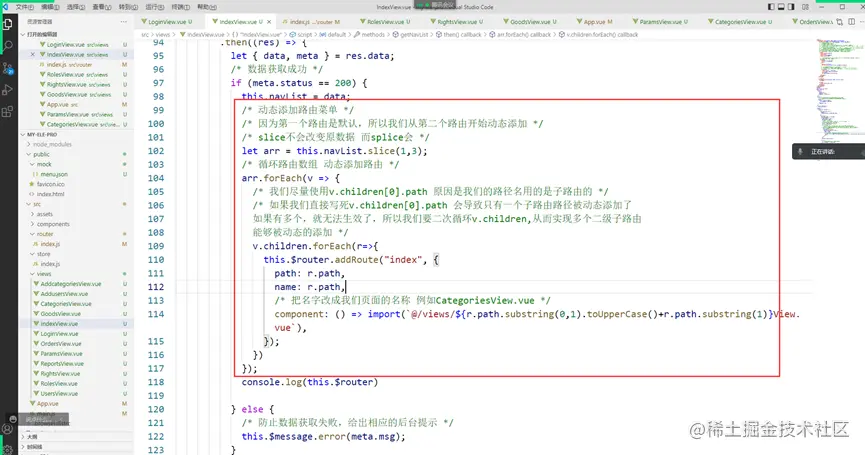The height and width of the screenshot is (455, 865).
Task: Toggle primary sidebar layout icon in title bar
Action: click(771, 7)
